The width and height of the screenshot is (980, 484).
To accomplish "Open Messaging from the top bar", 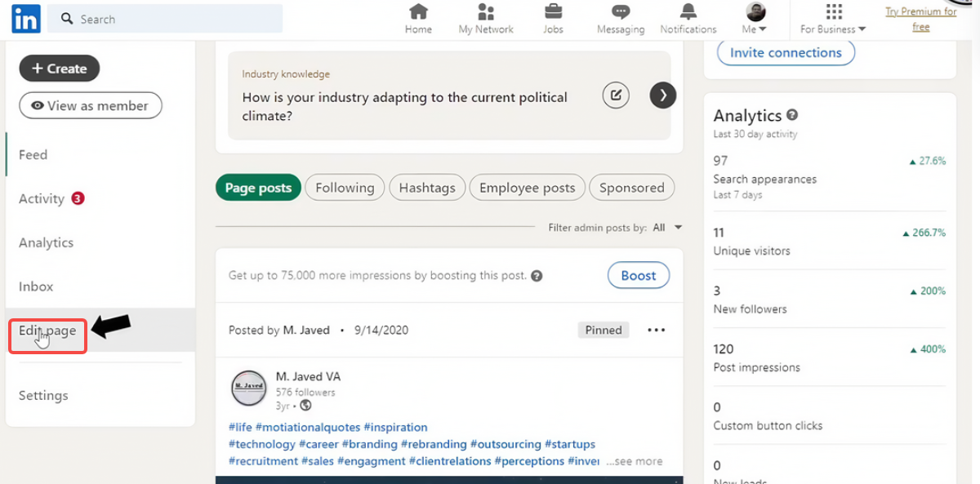I will point(620,16).
